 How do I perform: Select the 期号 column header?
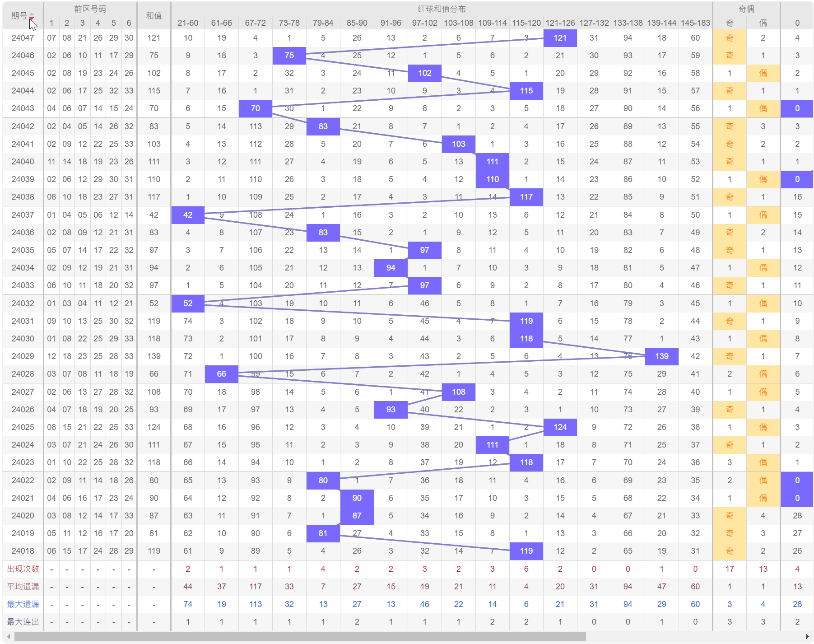(23, 16)
